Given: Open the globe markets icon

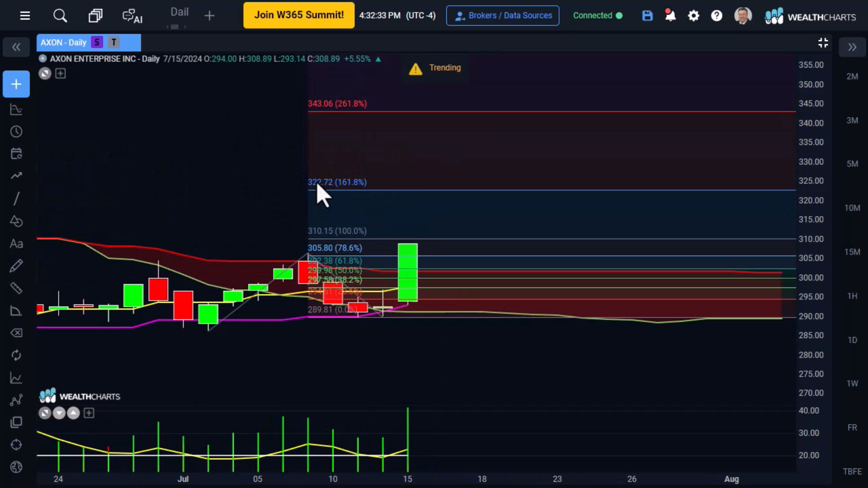Looking at the screenshot, I should tap(16, 467).
